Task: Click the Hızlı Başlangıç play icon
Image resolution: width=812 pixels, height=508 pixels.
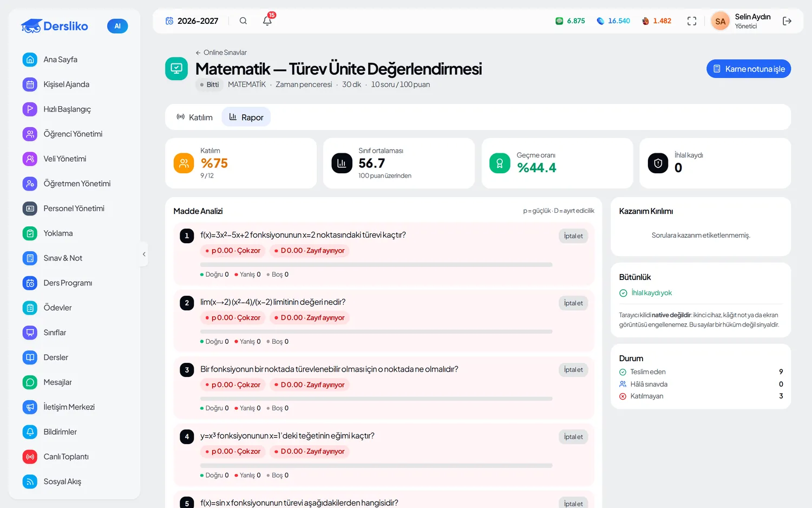Action: click(x=30, y=109)
